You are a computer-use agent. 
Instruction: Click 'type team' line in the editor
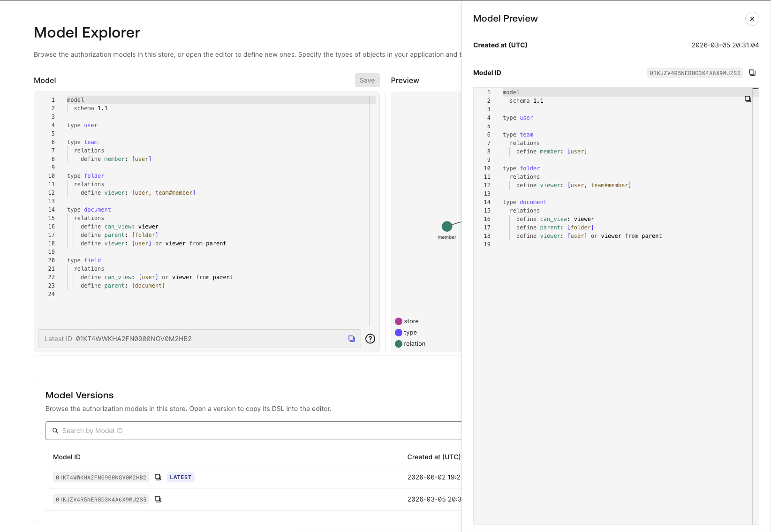tap(82, 142)
